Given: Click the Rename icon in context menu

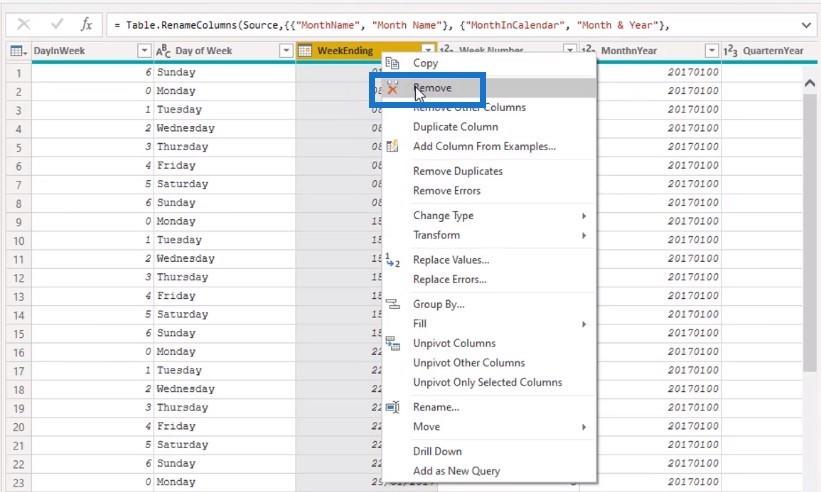Looking at the screenshot, I should click(392, 407).
